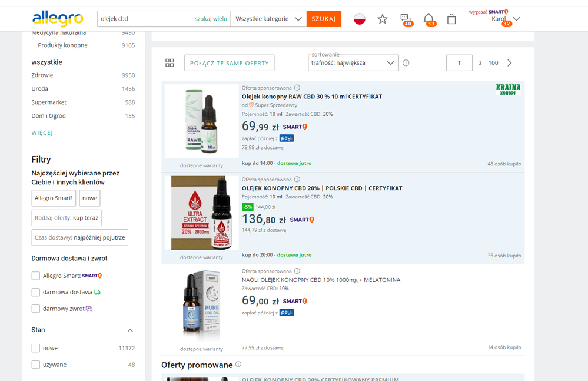Click 'wszystkie' category heading
The width and height of the screenshot is (588, 381).
(47, 62)
